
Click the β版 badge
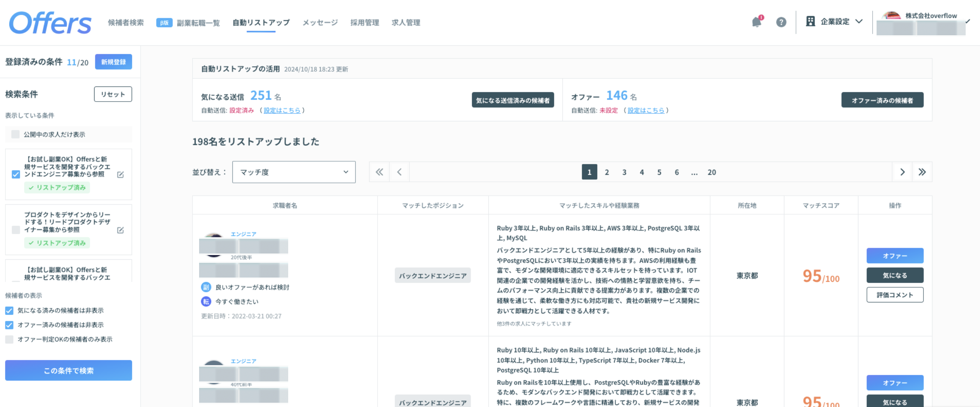(x=164, y=22)
